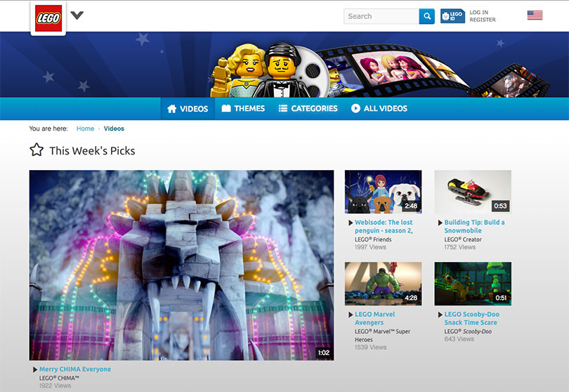Click the 1752 Views count
This screenshot has width=569, height=392.
tap(460, 247)
